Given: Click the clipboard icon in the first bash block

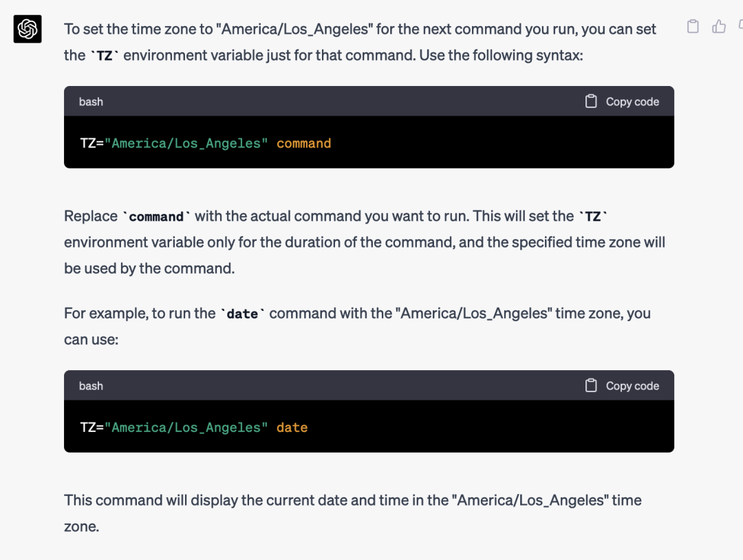Looking at the screenshot, I should [x=591, y=101].
